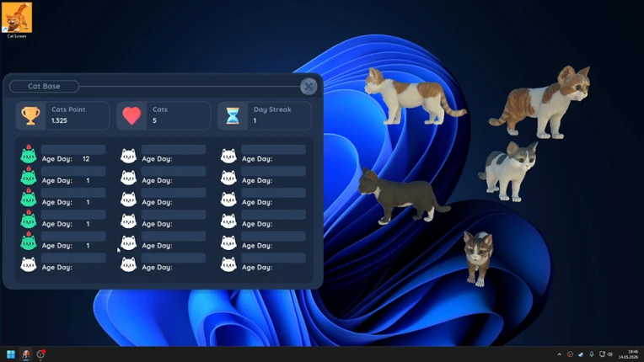Click the large orange-white cat at the top right
Viewport: 644px width, 362px height.
[540, 103]
